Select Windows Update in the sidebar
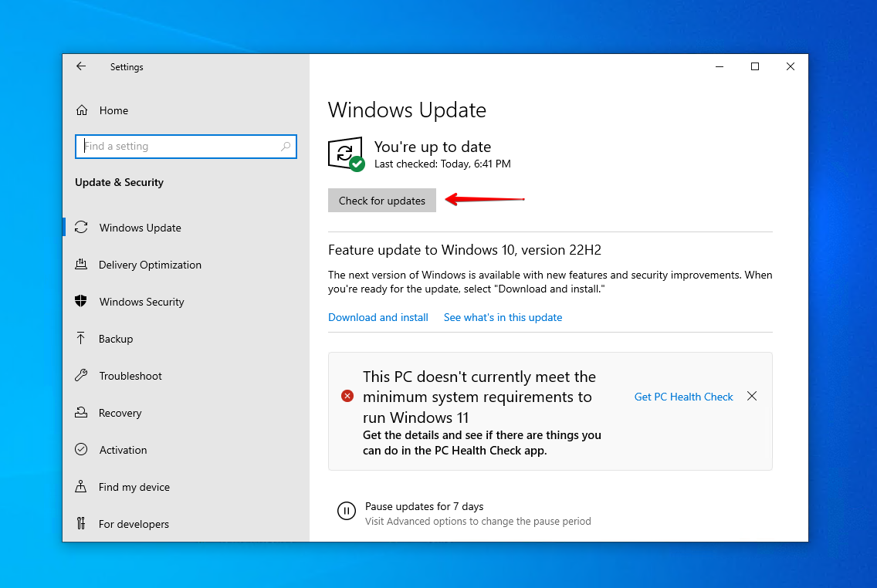Viewport: 877px width, 588px height. [186, 228]
